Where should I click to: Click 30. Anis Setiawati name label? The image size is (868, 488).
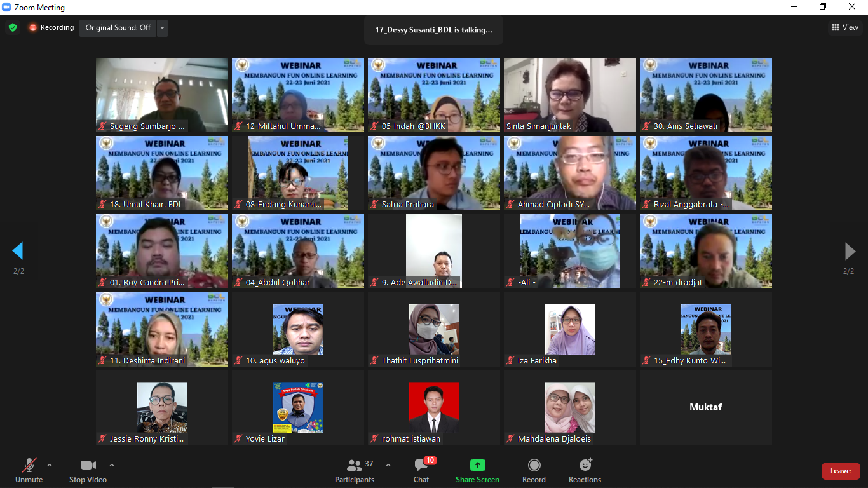[x=686, y=126]
